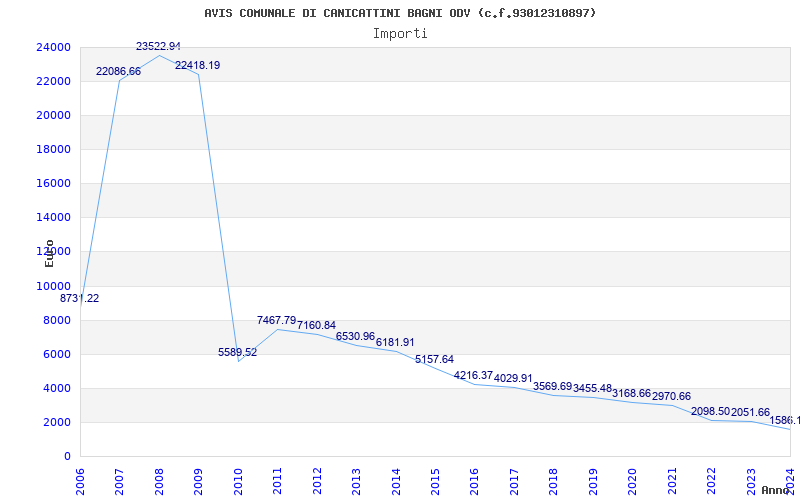The image size is (800, 500).
Task: Click the 3168.66 data label
Action: pos(632,393)
